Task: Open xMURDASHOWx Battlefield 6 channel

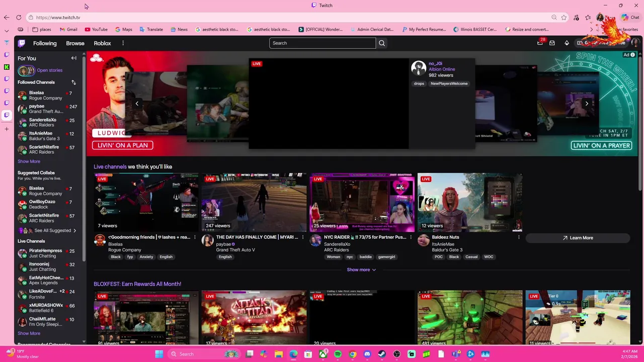Action: pos(48,308)
